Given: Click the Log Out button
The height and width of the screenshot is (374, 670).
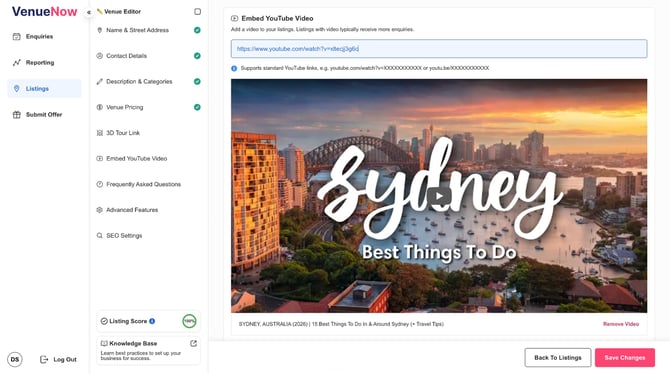Looking at the screenshot, I should 58,359.
